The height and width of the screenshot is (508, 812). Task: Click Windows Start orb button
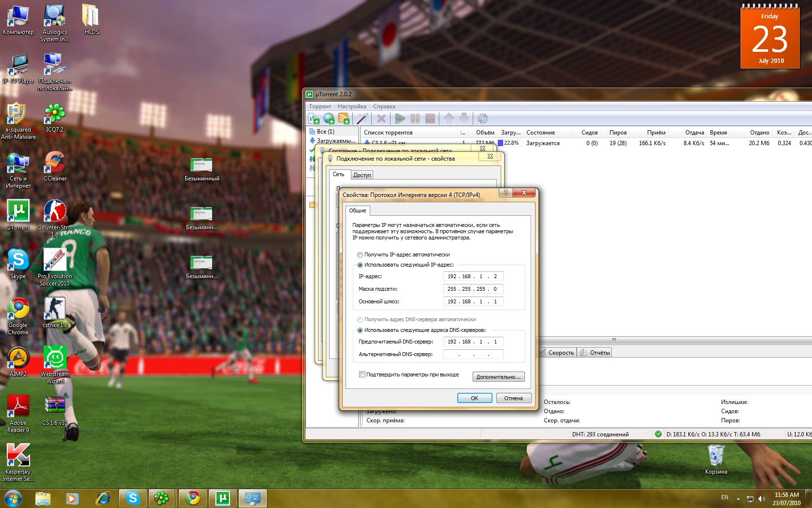13,498
